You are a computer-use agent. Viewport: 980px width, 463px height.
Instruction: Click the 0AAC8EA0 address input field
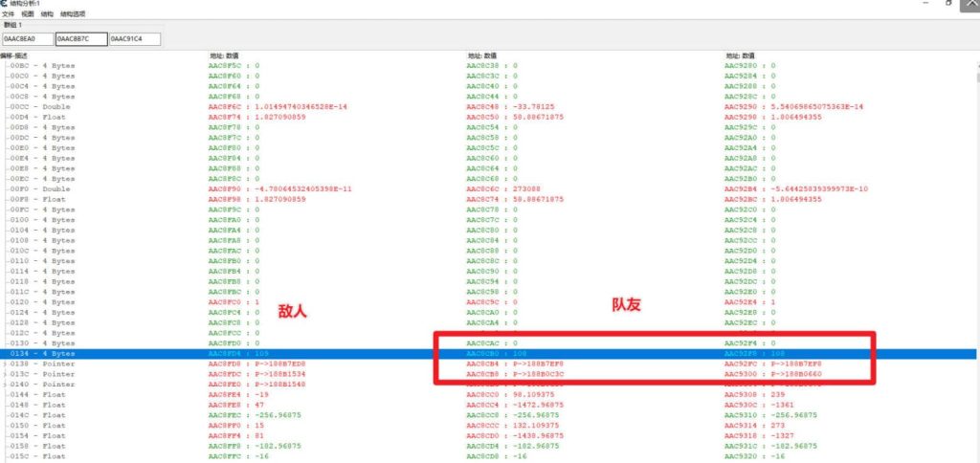pos(26,39)
